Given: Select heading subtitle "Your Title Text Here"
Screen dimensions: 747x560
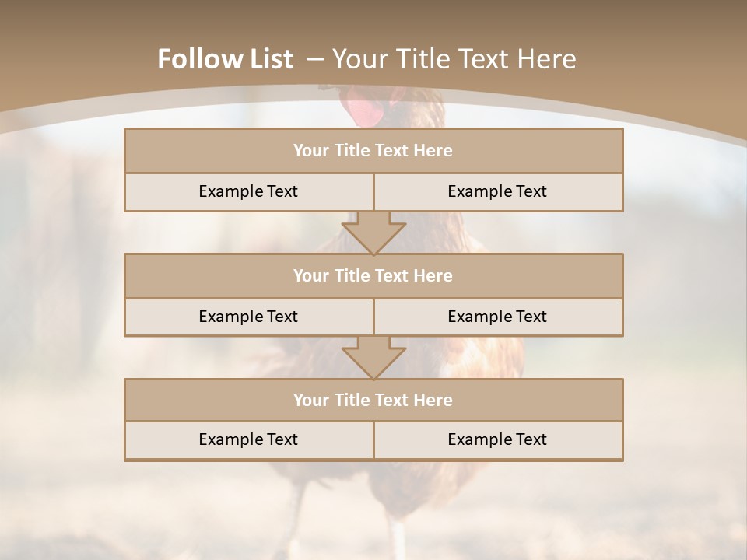Looking at the screenshot, I should (x=454, y=59).
